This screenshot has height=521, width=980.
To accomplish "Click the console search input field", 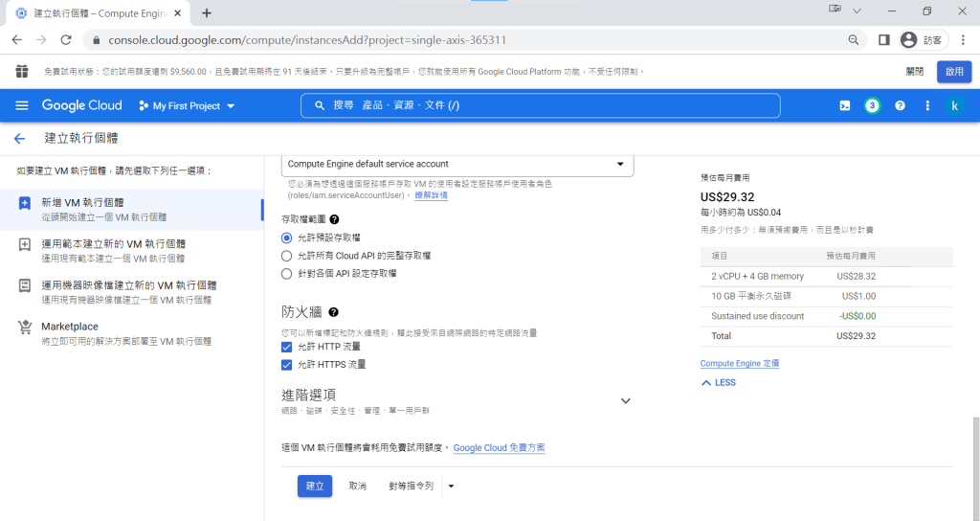I will click(540, 105).
